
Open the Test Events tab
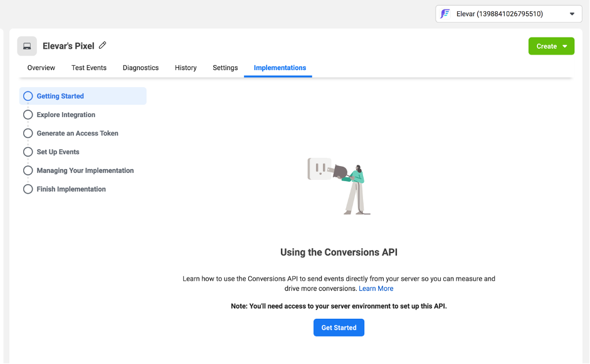click(89, 68)
